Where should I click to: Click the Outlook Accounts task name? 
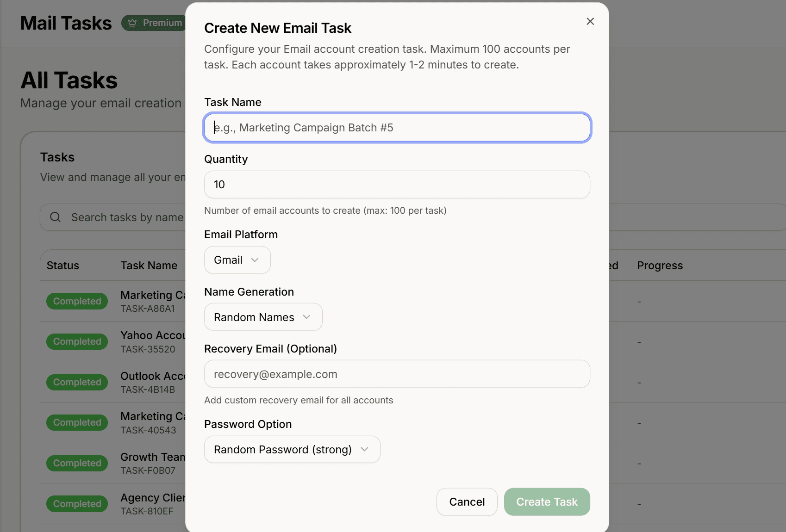153,376
